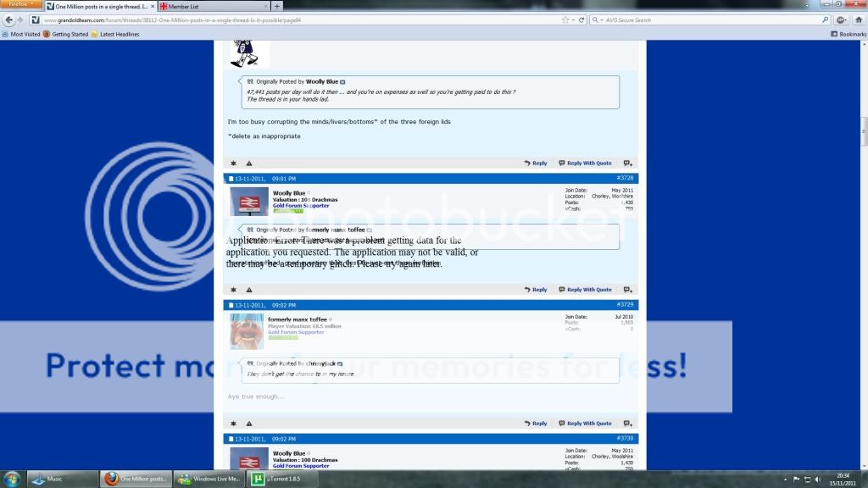The height and width of the screenshot is (488, 868).
Task: Click formerly manx toffee avatar image
Action: coord(247,331)
